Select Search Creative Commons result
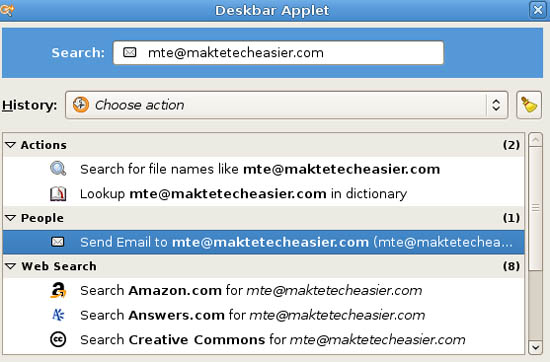Screen dimensions: 550x362 tap(264, 340)
